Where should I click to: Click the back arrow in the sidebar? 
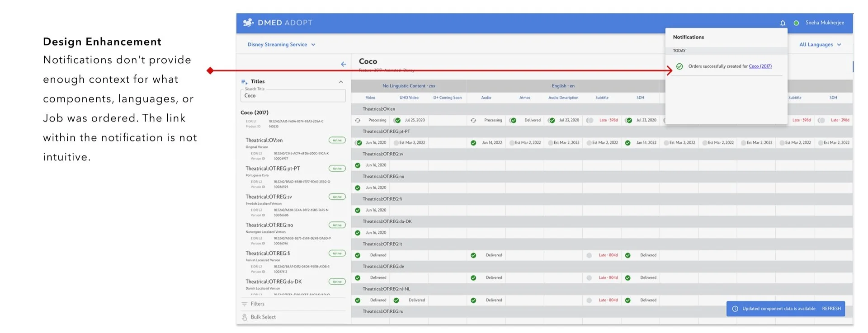tap(344, 64)
